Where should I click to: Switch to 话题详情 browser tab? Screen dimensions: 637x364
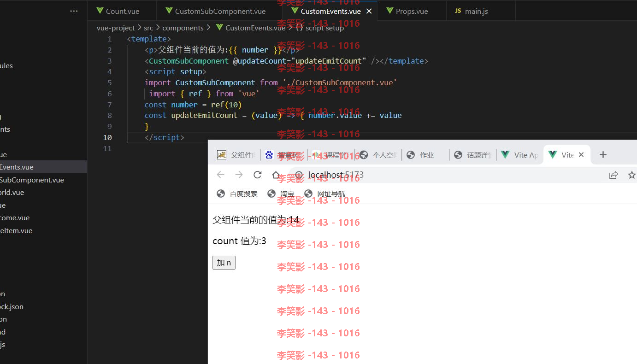tap(472, 155)
